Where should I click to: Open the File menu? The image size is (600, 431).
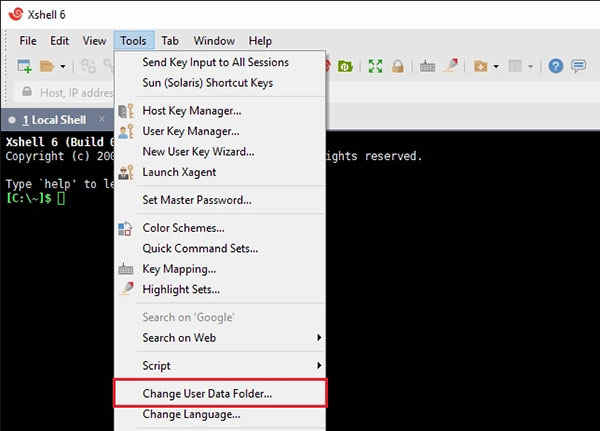pyautogui.click(x=28, y=41)
